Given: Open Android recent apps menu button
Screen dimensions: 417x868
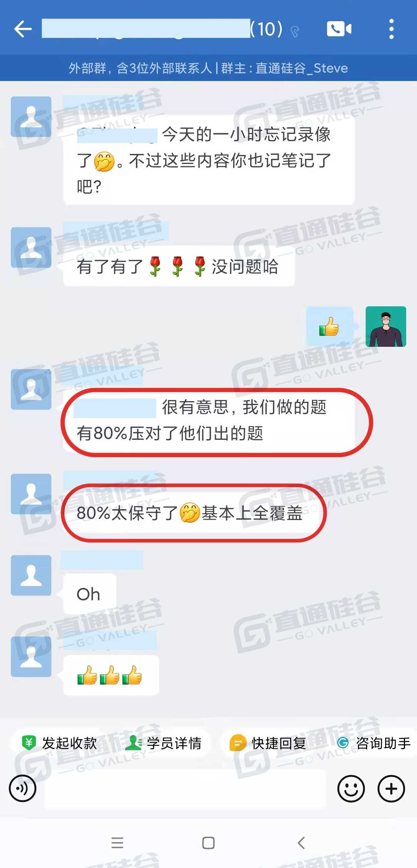Looking at the screenshot, I should point(117,843).
